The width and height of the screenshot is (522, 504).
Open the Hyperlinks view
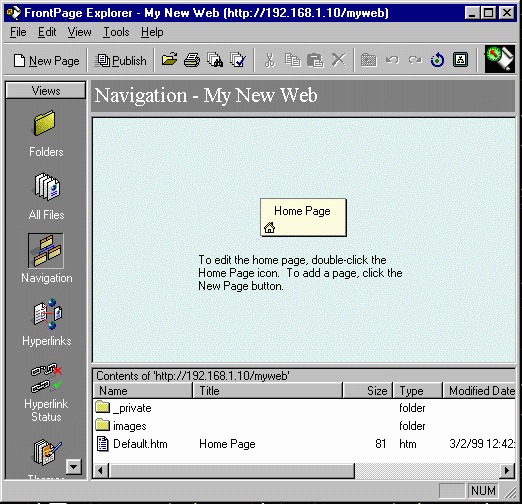pos(47,322)
